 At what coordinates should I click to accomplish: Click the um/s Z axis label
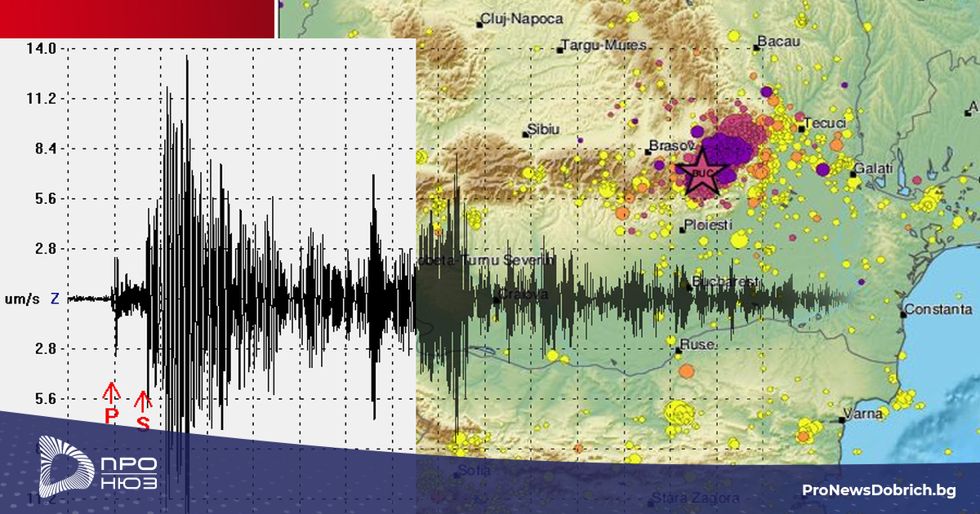[31, 299]
